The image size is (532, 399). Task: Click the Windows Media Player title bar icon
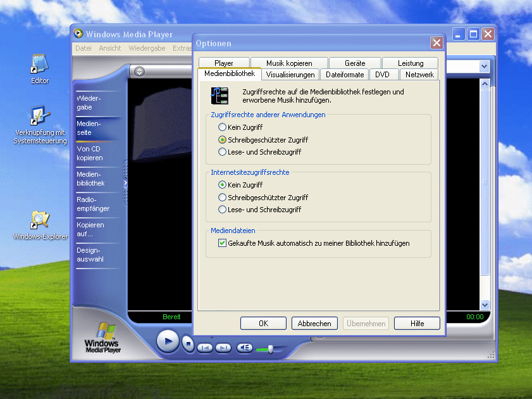[x=78, y=34]
